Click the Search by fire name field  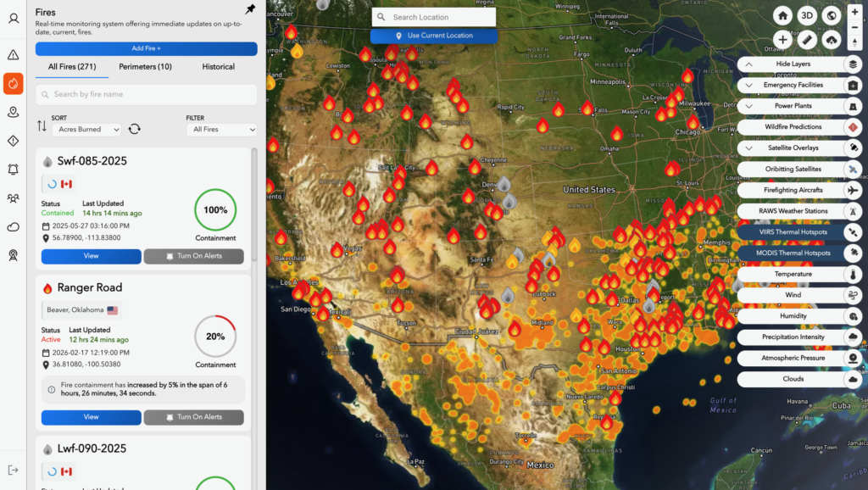[146, 95]
